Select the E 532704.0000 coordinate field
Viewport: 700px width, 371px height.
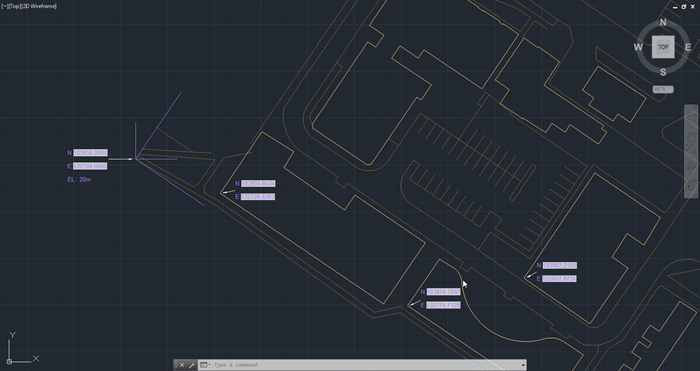[90, 166]
